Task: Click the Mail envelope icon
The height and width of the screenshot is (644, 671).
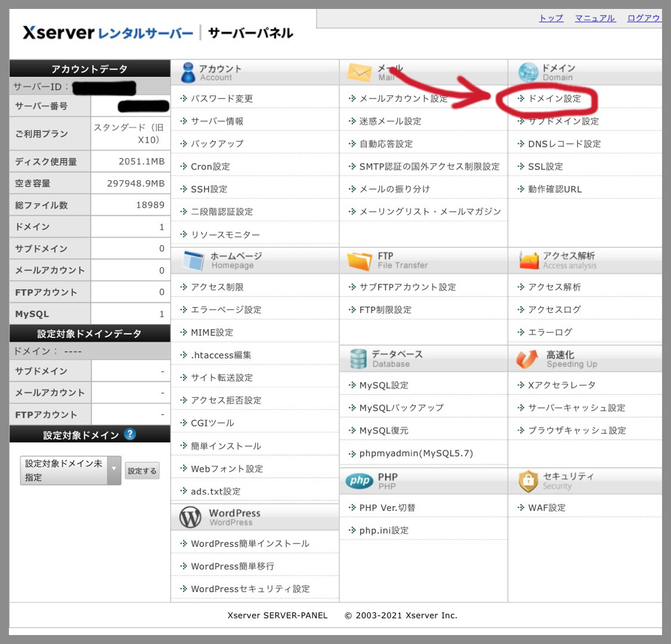Action: pyautogui.click(x=360, y=72)
